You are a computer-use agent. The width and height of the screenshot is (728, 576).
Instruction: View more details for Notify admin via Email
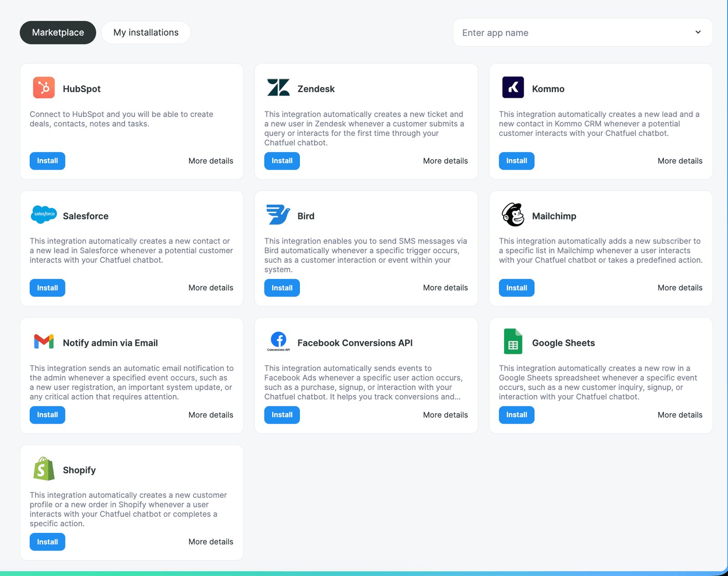click(211, 415)
